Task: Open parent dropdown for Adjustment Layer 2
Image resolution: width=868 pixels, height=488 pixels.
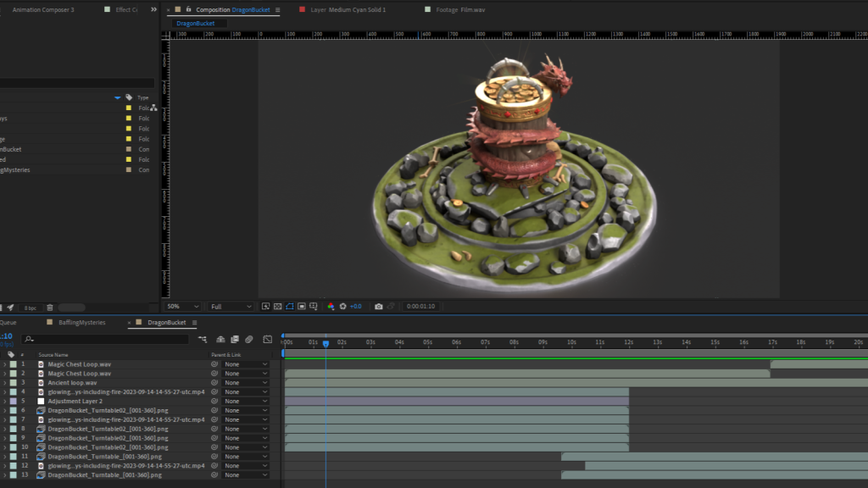Action: tap(246, 401)
